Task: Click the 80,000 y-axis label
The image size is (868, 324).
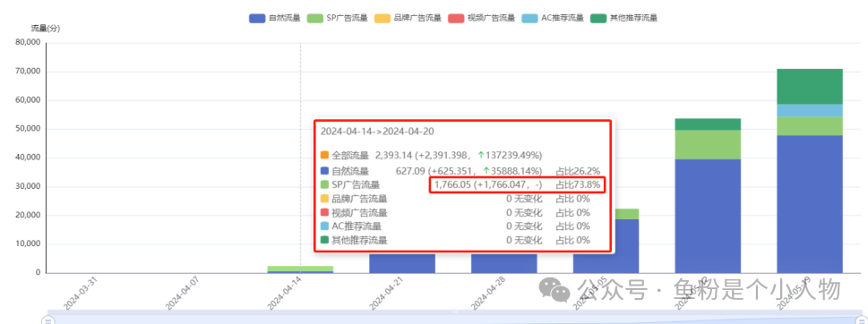Action: coord(29,43)
